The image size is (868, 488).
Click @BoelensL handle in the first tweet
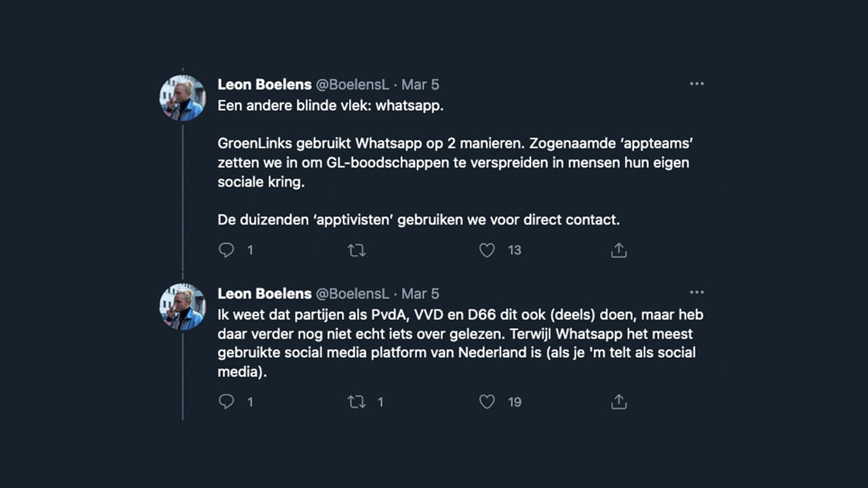[x=353, y=85]
